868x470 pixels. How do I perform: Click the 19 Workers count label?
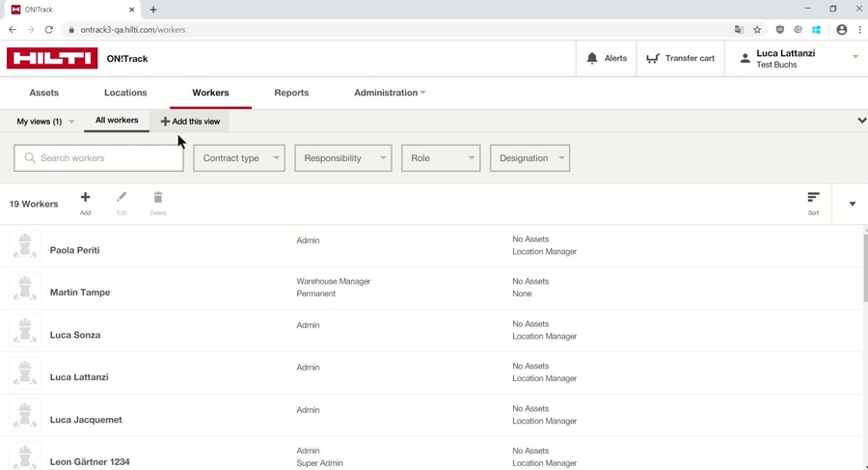point(34,204)
